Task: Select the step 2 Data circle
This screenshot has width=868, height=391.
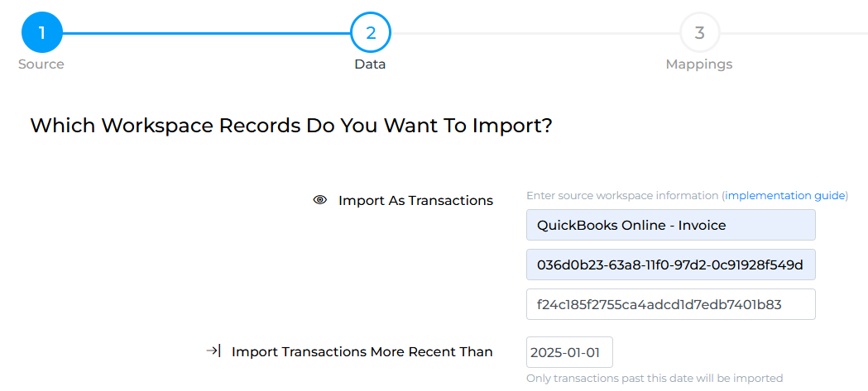Action: click(371, 32)
